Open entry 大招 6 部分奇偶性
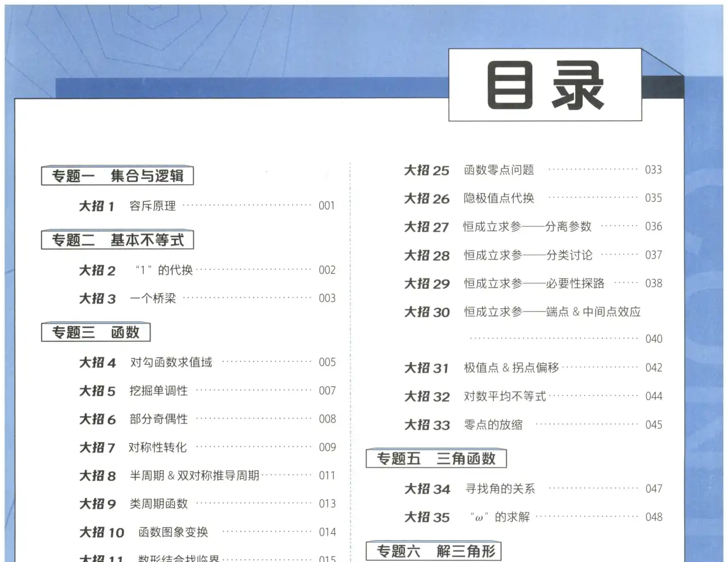 [x=207, y=419]
